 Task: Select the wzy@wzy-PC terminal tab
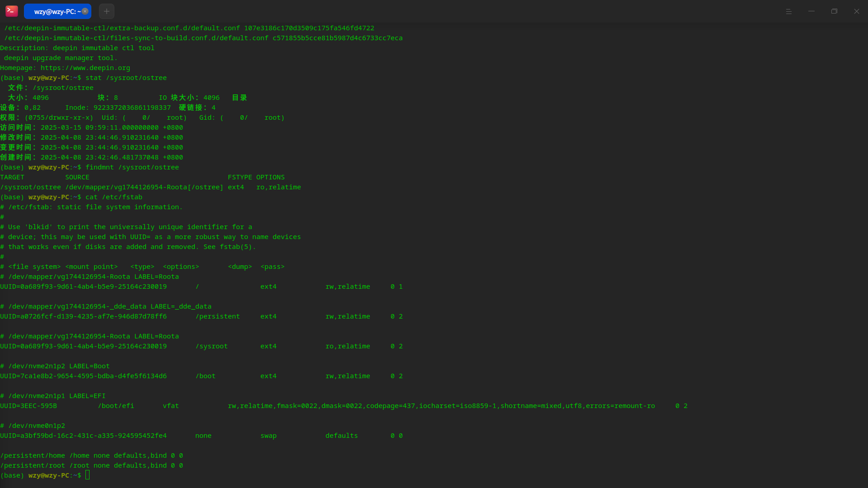(57, 11)
